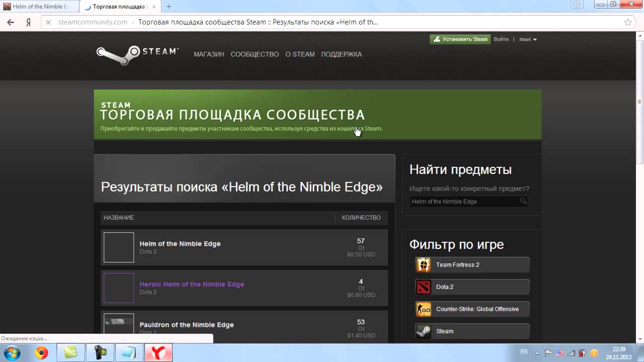644x362 pixels.
Task: Click the magnifier icon in the item search box
Action: (x=523, y=201)
